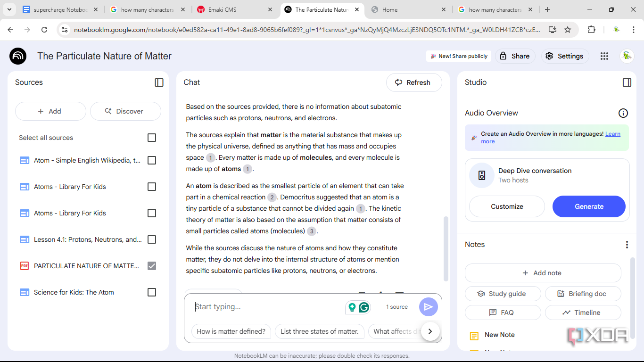Add a new source

(50, 111)
